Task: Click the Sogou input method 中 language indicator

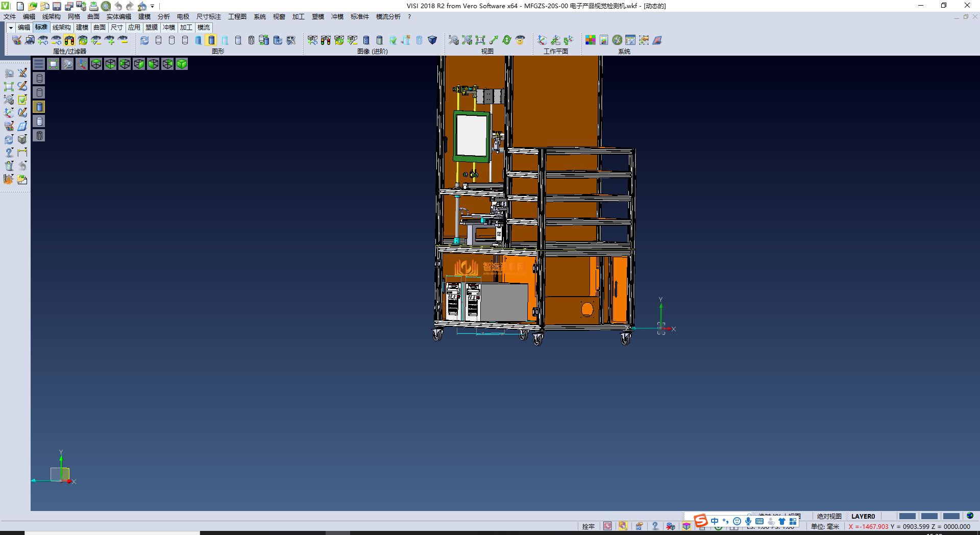Action: pos(715,521)
